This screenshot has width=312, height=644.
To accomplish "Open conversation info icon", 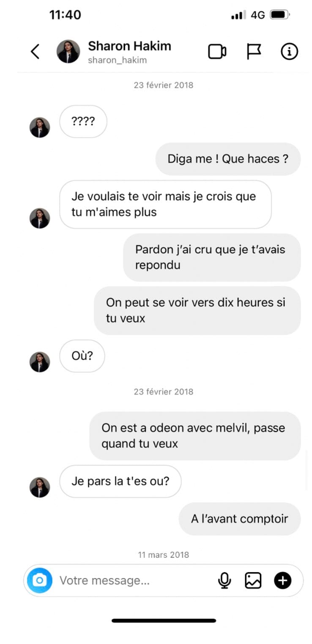I will pos(289,52).
